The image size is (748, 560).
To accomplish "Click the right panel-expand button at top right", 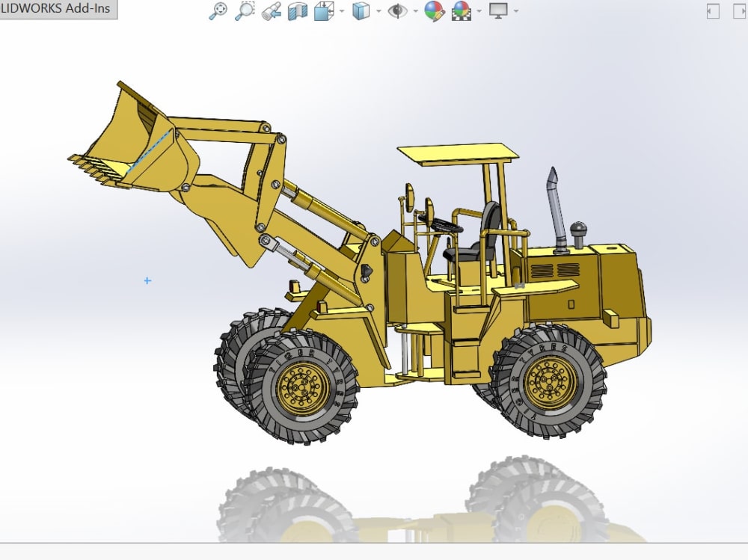I will click(x=741, y=11).
